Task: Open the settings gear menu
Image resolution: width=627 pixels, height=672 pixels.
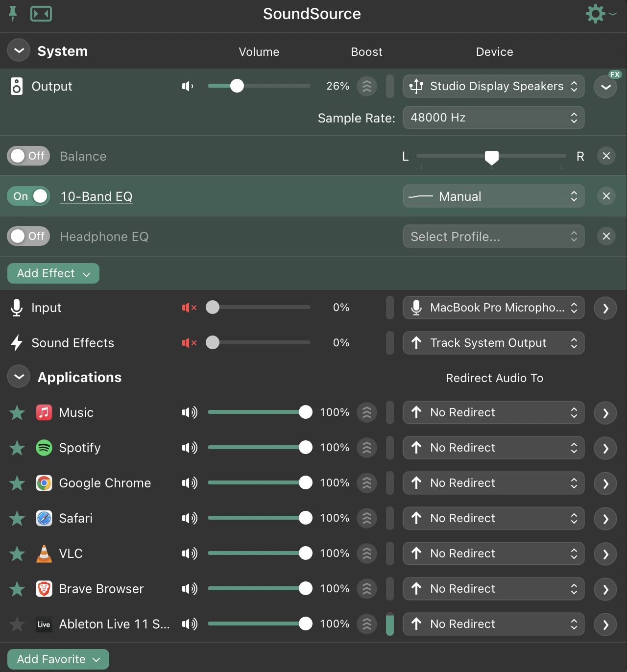Action: [601, 14]
